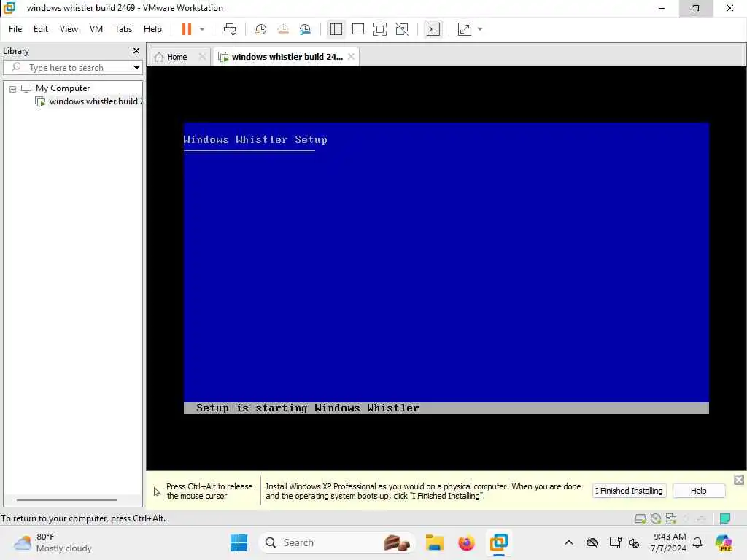
Task: Launch Firefox from the taskbar
Action: click(466, 542)
